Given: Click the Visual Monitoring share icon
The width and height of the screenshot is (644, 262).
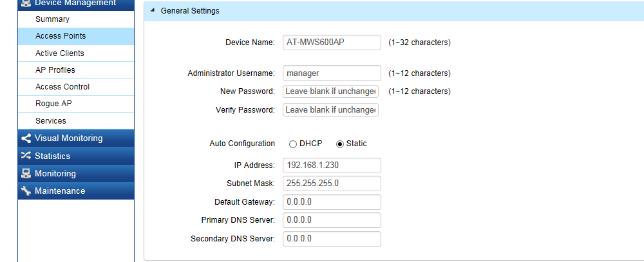Looking at the screenshot, I should click(x=26, y=138).
